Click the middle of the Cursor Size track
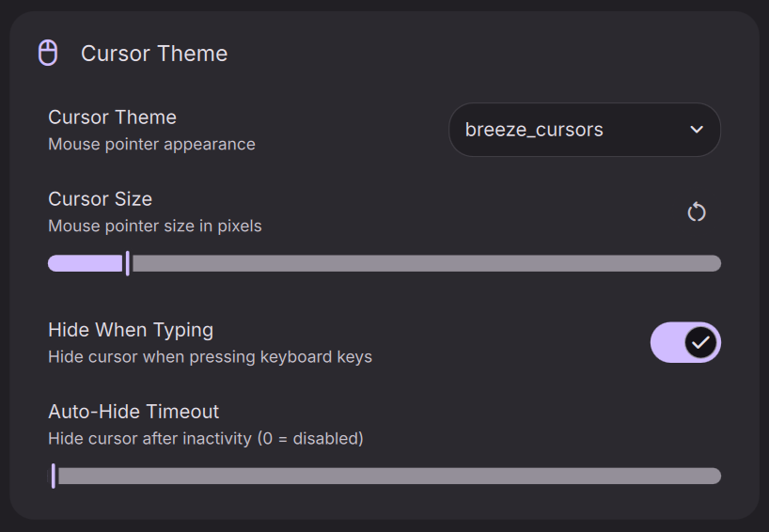Image resolution: width=769 pixels, height=532 pixels. click(x=384, y=263)
